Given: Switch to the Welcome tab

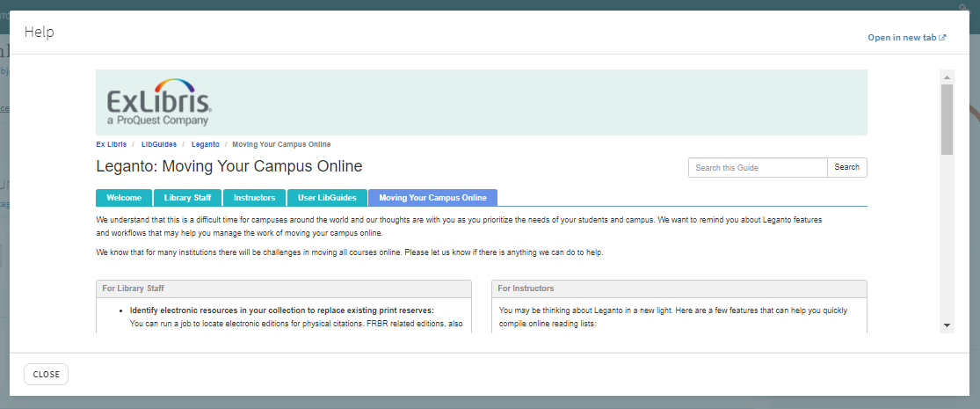Looking at the screenshot, I should 124,198.
